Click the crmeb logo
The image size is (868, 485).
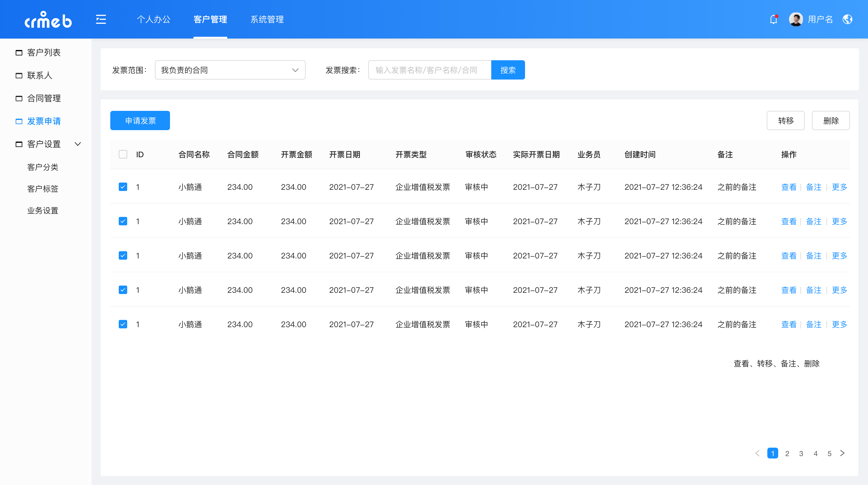pos(48,20)
